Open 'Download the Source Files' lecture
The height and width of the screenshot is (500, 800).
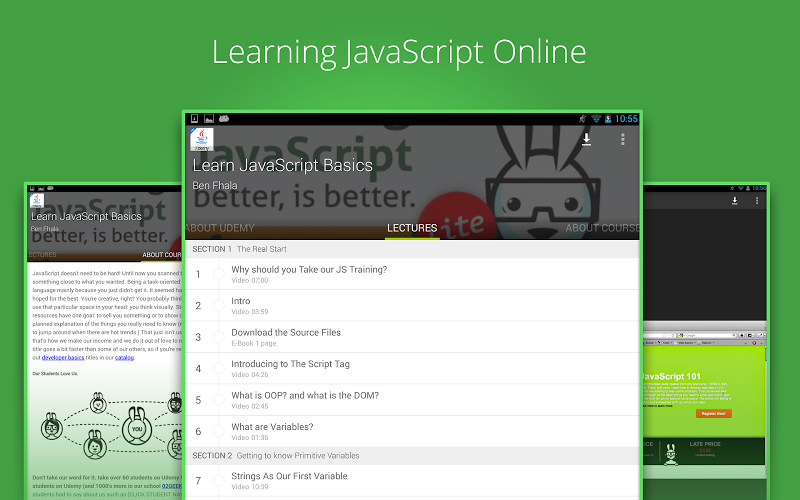412,337
